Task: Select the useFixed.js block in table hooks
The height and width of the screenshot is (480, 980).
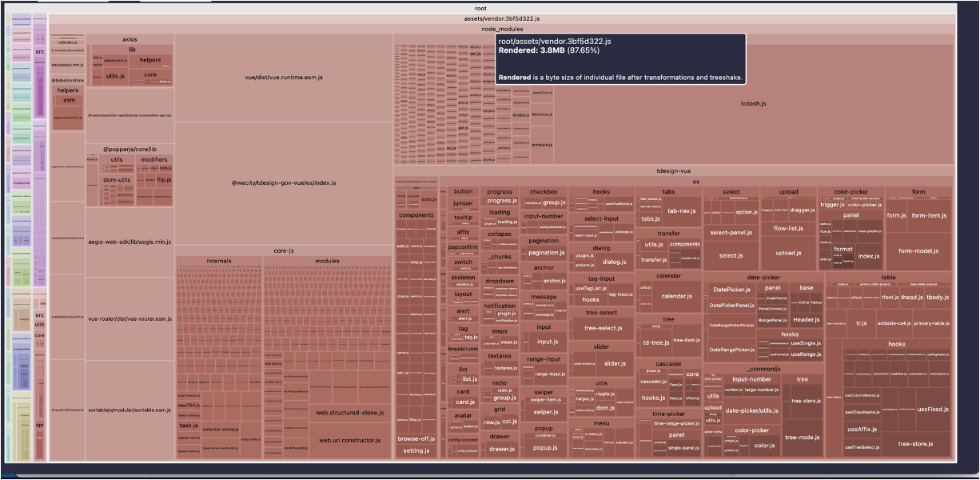Action: 932,409
